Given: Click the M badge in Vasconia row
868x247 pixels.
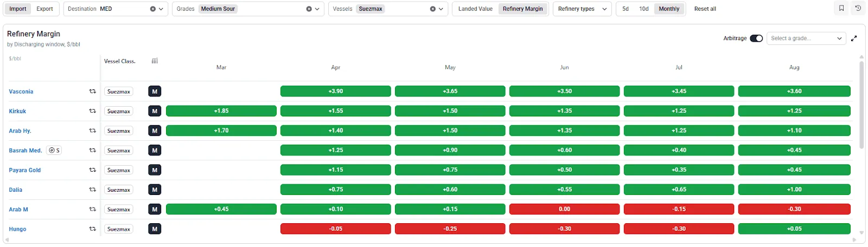Looking at the screenshot, I should [155, 92].
